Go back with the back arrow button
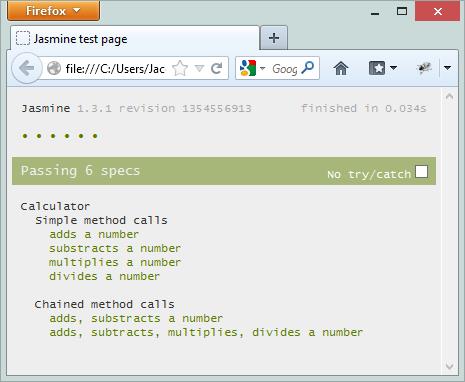The image size is (465, 382). click(x=26, y=68)
